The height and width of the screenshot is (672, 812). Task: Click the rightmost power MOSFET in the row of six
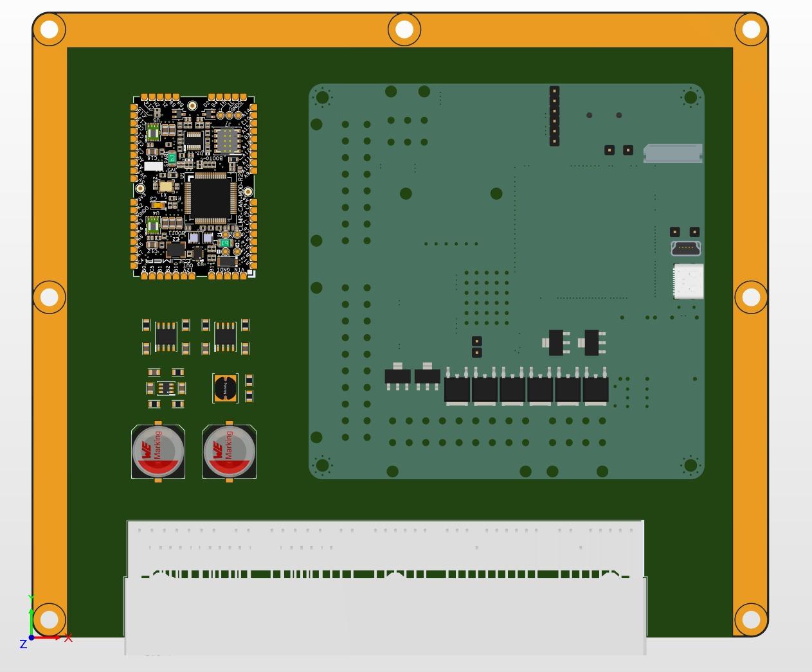pyautogui.click(x=595, y=387)
